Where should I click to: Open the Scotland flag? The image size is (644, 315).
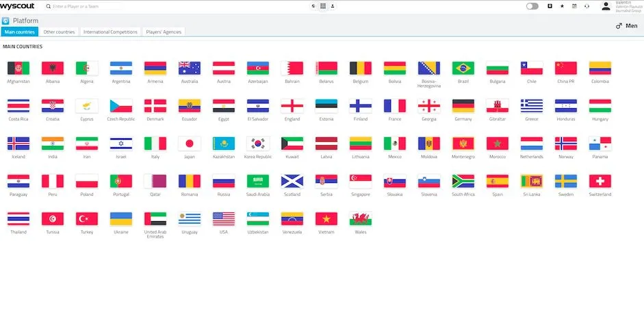tap(292, 181)
